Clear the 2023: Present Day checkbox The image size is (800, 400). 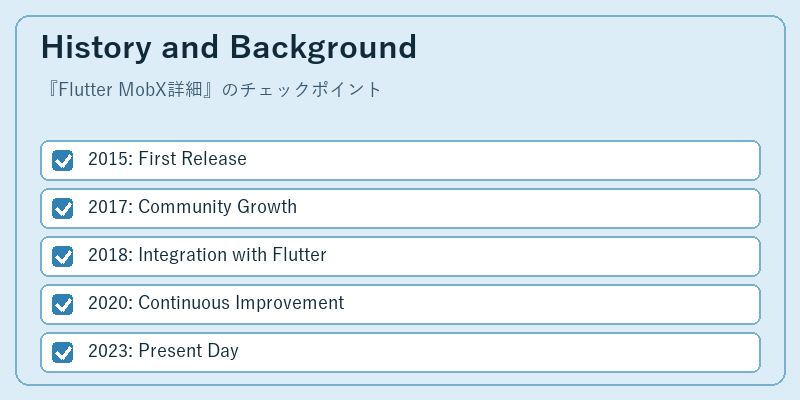pos(62,352)
